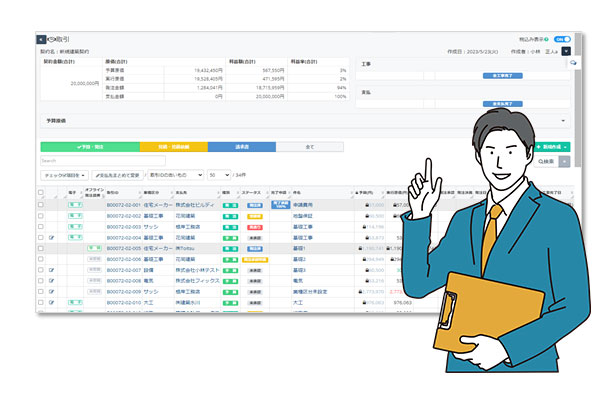
Task: Click edit icon in row B00072-02-010
Action: coord(52,302)
